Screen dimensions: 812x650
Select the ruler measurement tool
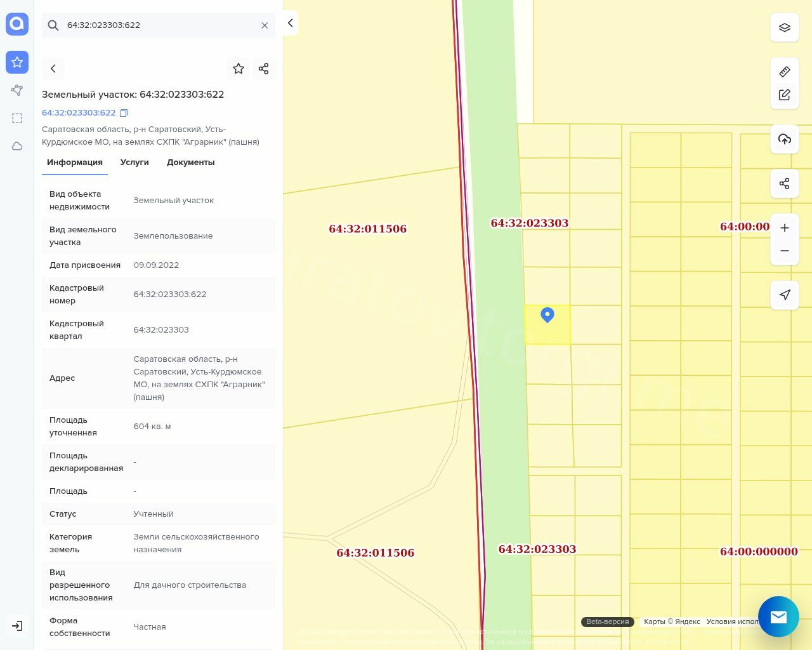coord(784,72)
